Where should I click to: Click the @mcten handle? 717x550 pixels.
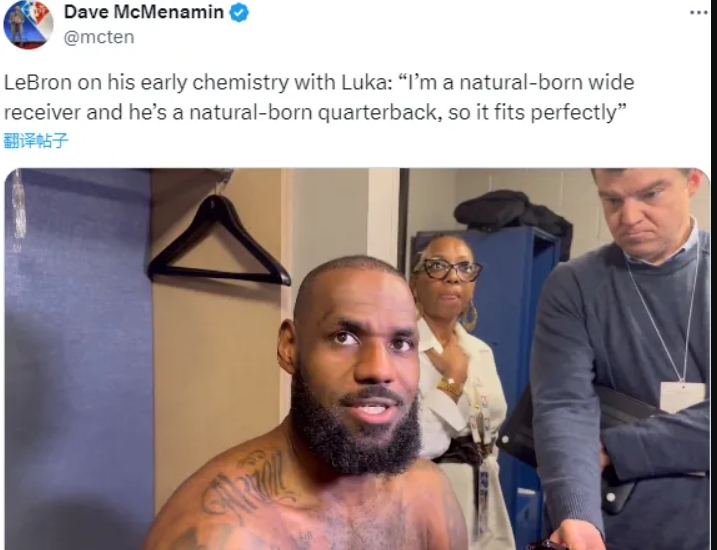coord(99,37)
